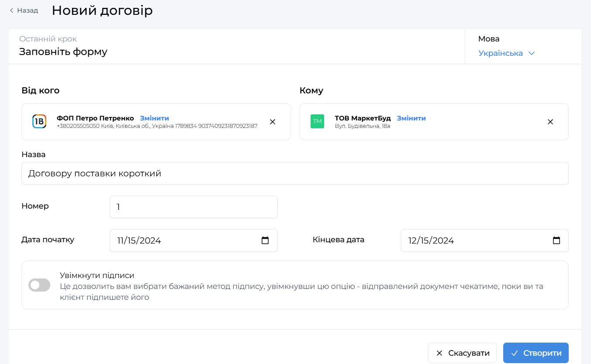This screenshot has height=364, width=591.
Task: Click the green TM avatar icon
Action: [317, 121]
